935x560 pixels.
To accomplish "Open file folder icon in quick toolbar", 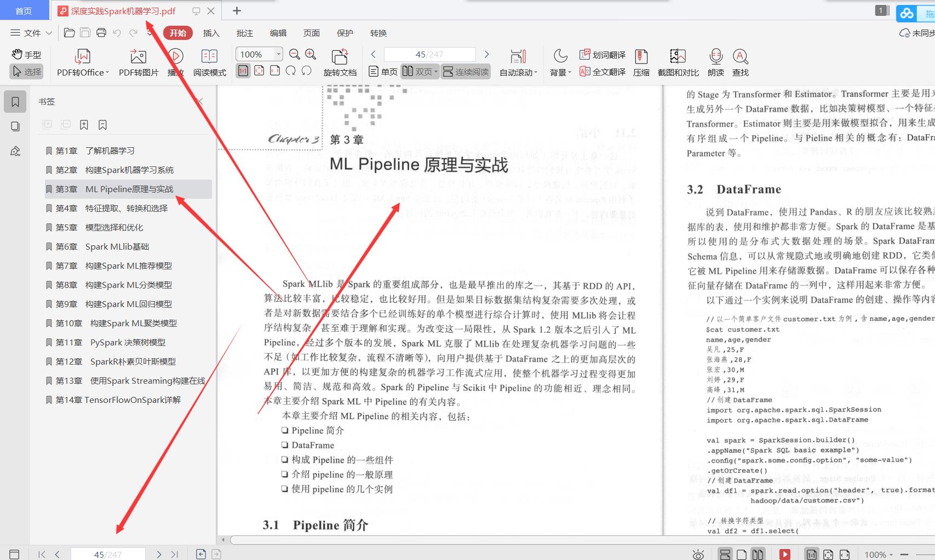I will tap(70, 33).
